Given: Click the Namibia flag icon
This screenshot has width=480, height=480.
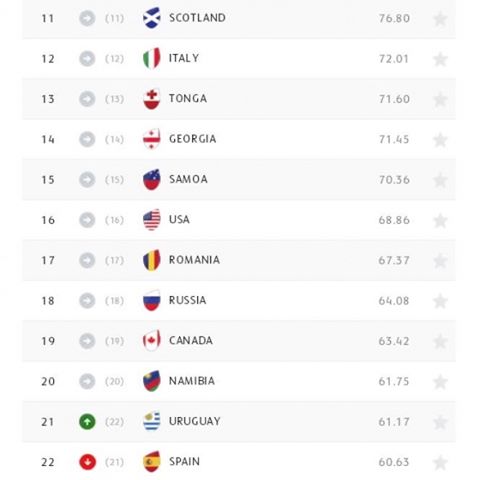Looking at the screenshot, I should (152, 381).
